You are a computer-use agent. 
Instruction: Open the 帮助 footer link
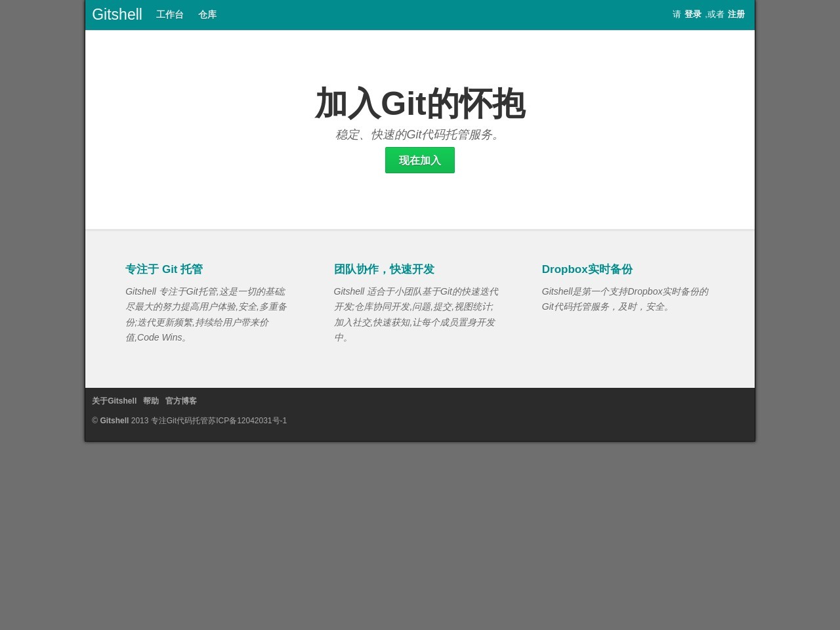(x=150, y=401)
